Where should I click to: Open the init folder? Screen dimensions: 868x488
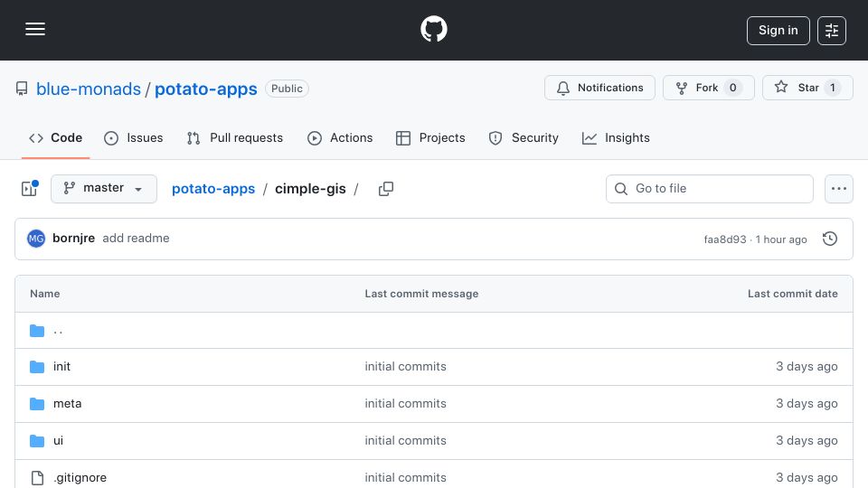point(61,367)
